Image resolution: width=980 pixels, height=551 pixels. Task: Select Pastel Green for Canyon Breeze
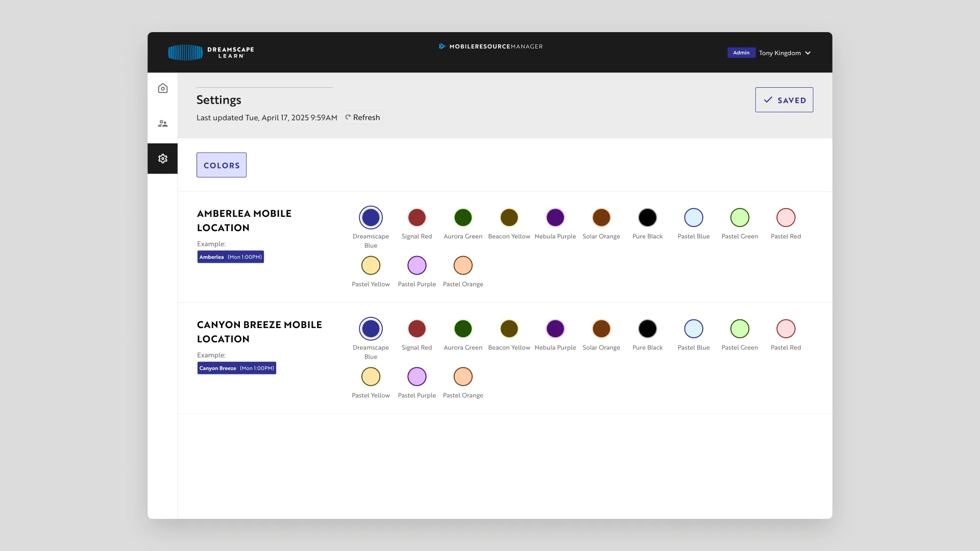click(x=740, y=329)
